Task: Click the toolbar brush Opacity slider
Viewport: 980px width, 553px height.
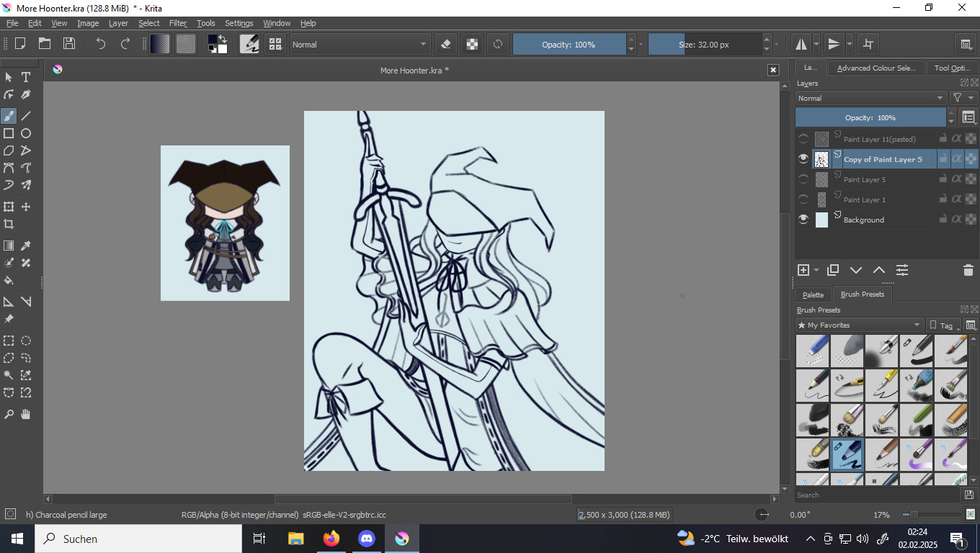Action: tap(569, 44)
